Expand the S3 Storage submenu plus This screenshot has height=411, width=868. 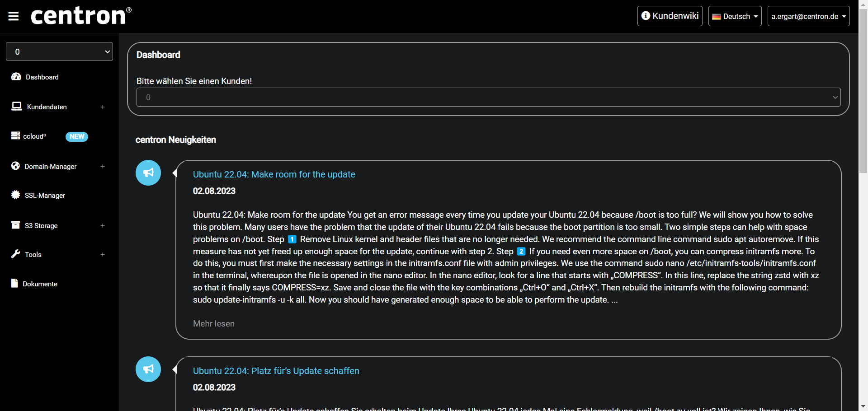coord(103,225)
